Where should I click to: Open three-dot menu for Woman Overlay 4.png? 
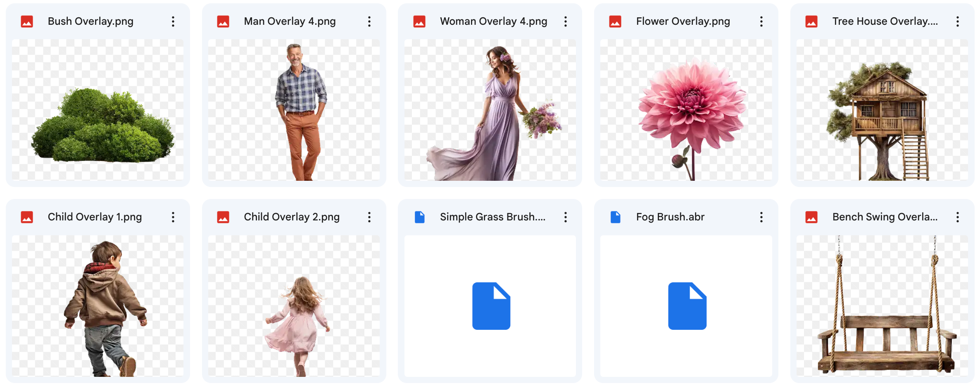565,21
